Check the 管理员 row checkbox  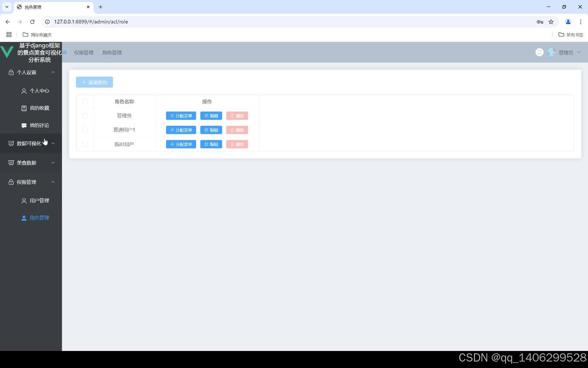(x=85, y=116)
